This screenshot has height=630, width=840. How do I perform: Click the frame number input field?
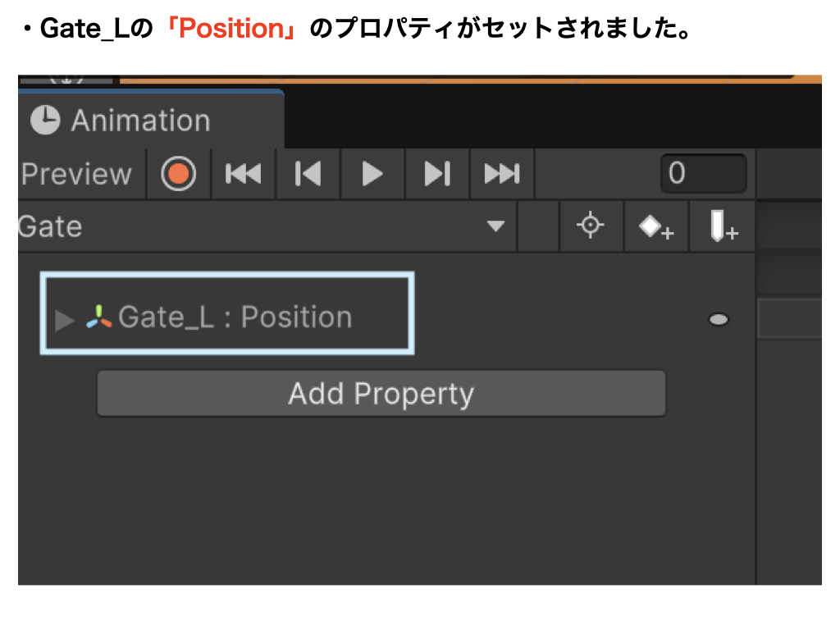tap(703, 174)
